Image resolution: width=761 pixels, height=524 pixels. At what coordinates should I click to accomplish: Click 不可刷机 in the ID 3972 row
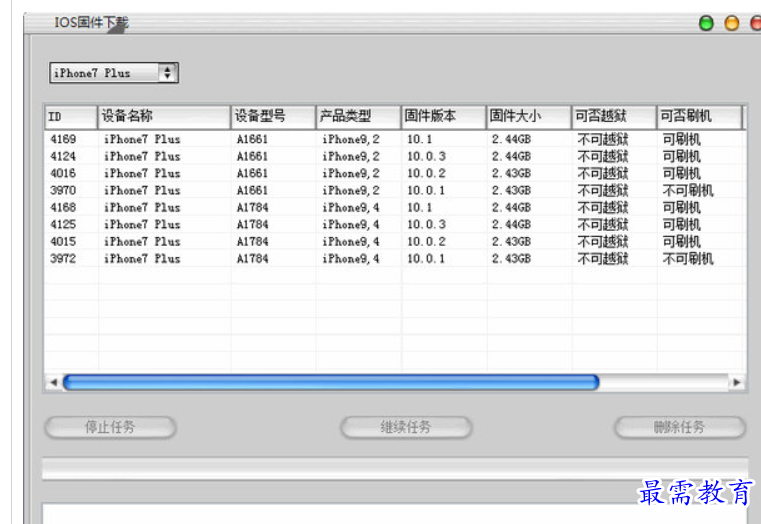click(688, 259)
